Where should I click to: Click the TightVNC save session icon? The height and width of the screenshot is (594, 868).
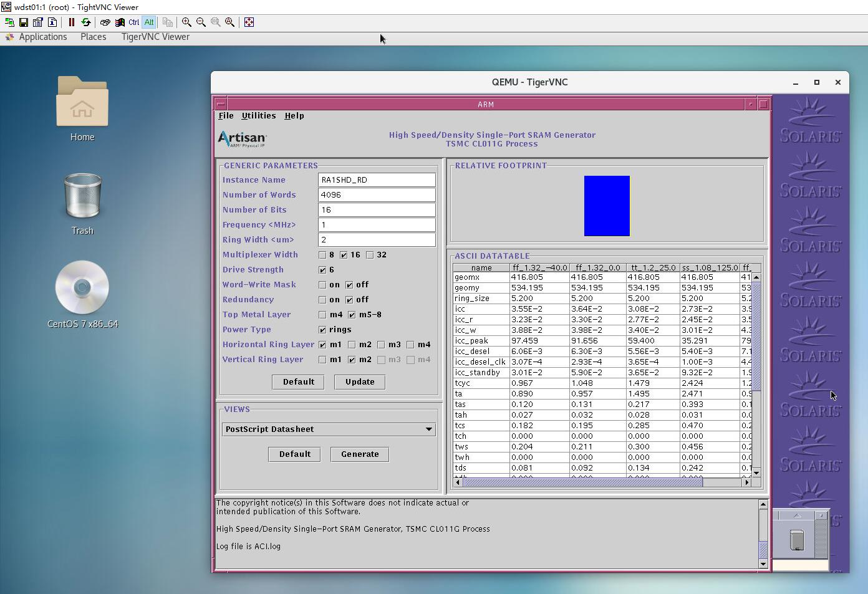coord(24,22)
